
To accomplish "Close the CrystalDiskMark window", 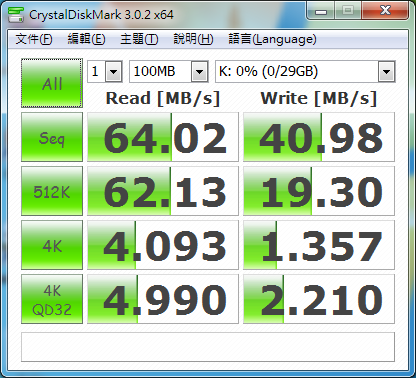I will [x=385, y=11].
